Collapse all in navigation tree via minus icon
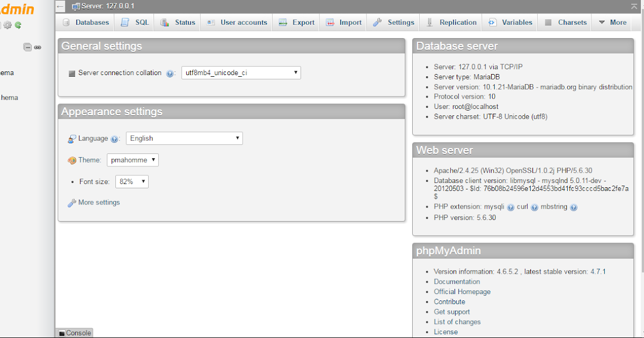 27,47
